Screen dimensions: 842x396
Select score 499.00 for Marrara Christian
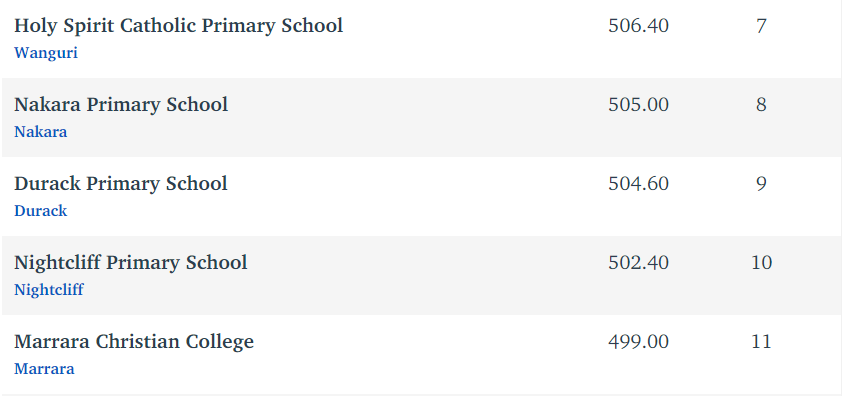click(x=638, y=342)
